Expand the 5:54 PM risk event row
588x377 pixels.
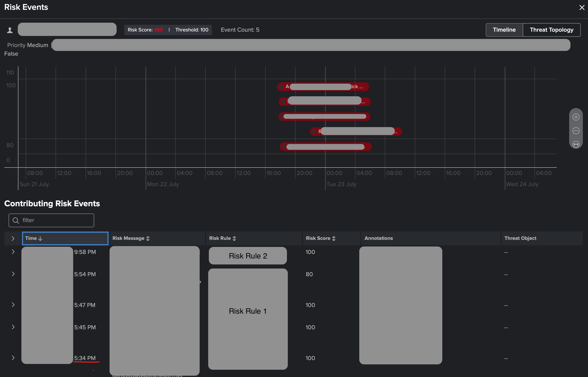tap(13, 274)
